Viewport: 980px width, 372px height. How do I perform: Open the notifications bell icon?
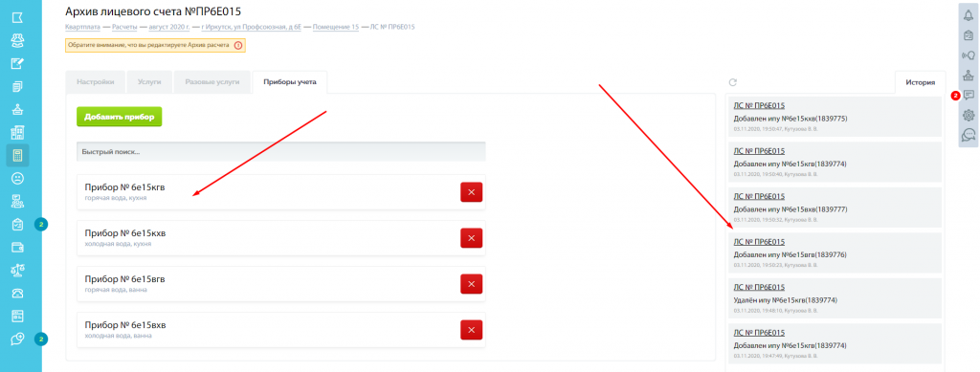[x=969, y=15]
